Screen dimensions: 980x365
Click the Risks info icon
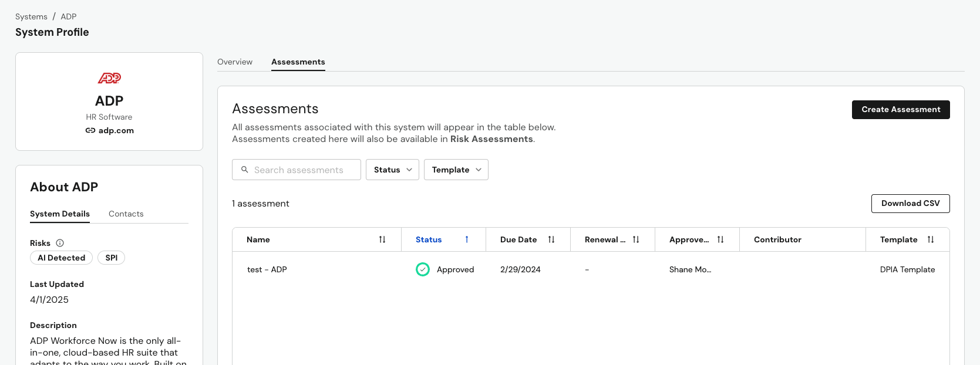pyautogui.click(x=60, y=243)
